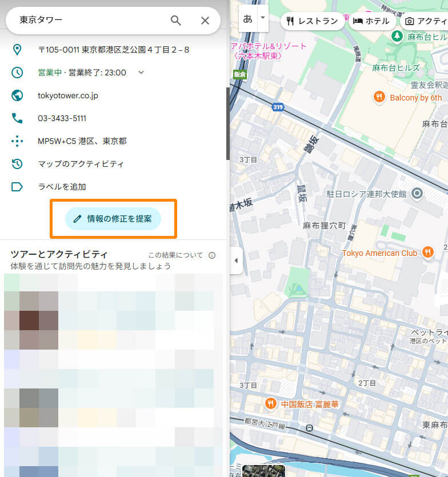Click the search magnifier icon
Screen dimensions: 448x477
tap(175, 21)
